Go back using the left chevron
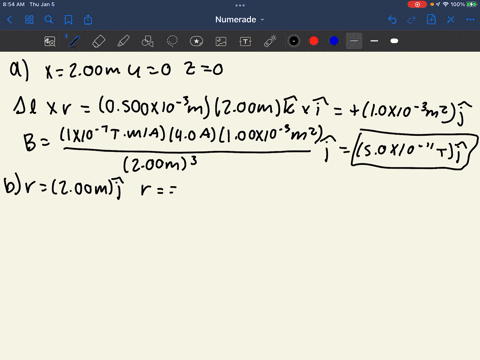 (x=10, y=20)
